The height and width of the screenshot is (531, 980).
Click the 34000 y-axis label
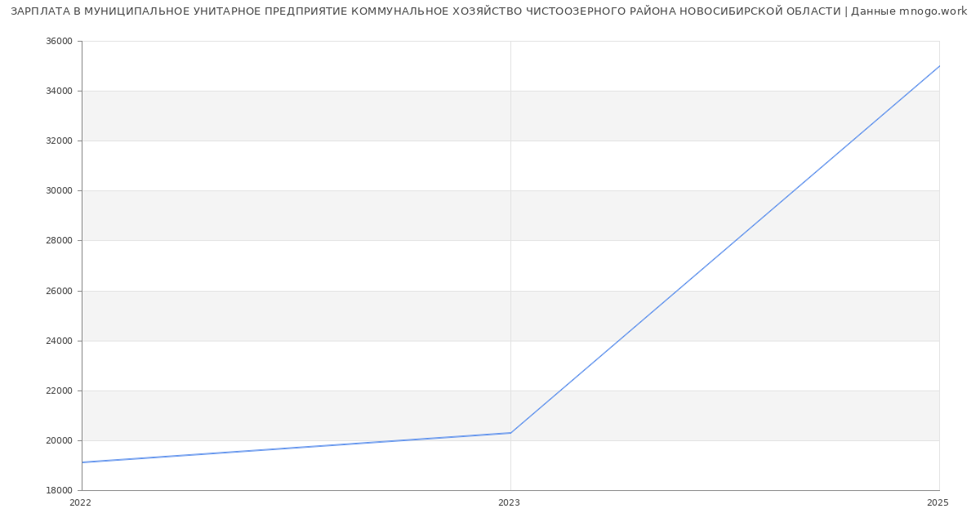(x=59, y=91)
